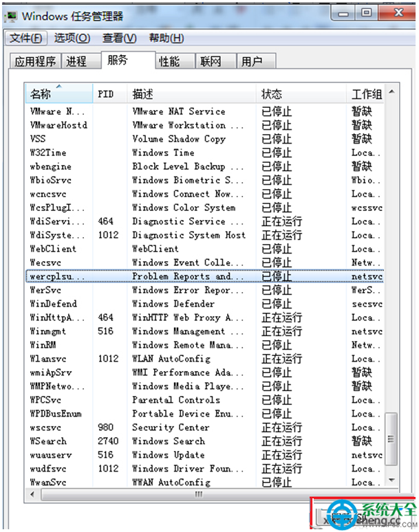Select the wercplsu Problem Reports row
Screen dimensions: 419x532
205,276
